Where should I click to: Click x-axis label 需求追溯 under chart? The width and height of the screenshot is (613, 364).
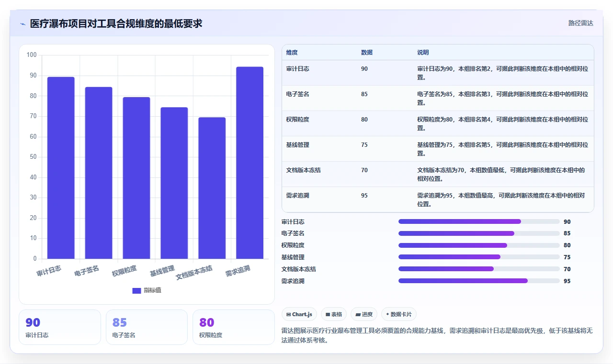click(238, 271)
